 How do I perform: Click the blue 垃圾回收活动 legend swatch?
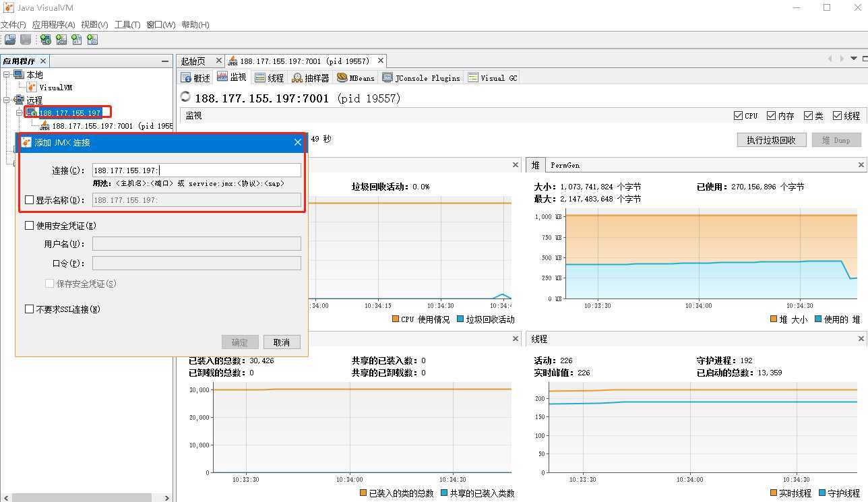pos(460,319)
